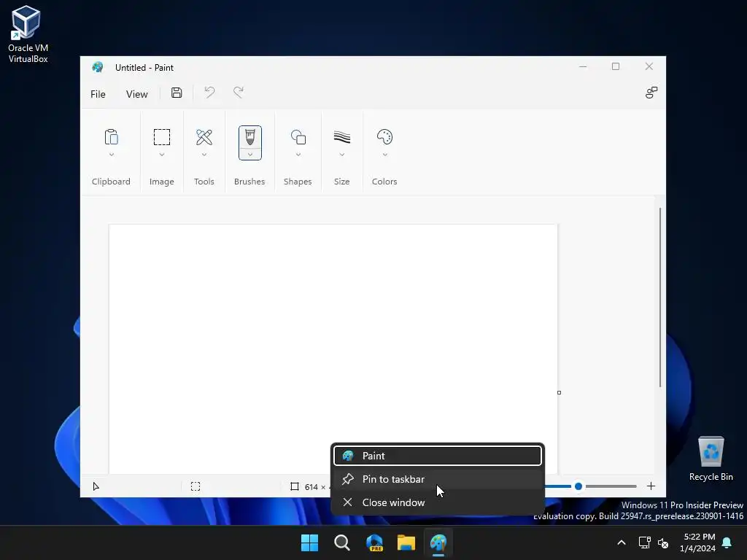Minimize the Paint window

coord(583,66)
